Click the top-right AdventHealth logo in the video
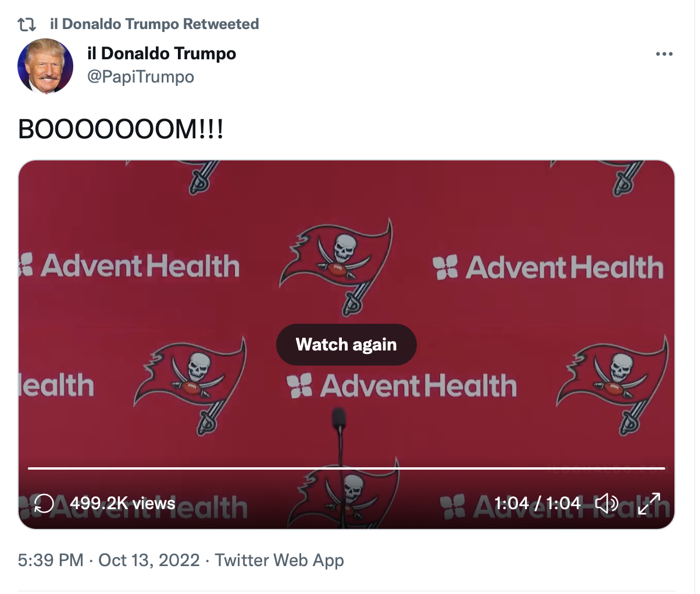 click(548, 267)
